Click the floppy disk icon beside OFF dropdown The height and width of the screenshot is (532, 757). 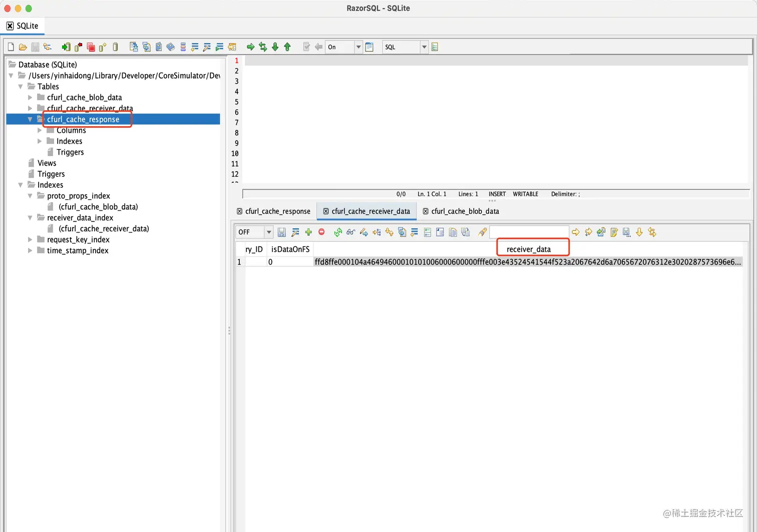tap(281, 232)
